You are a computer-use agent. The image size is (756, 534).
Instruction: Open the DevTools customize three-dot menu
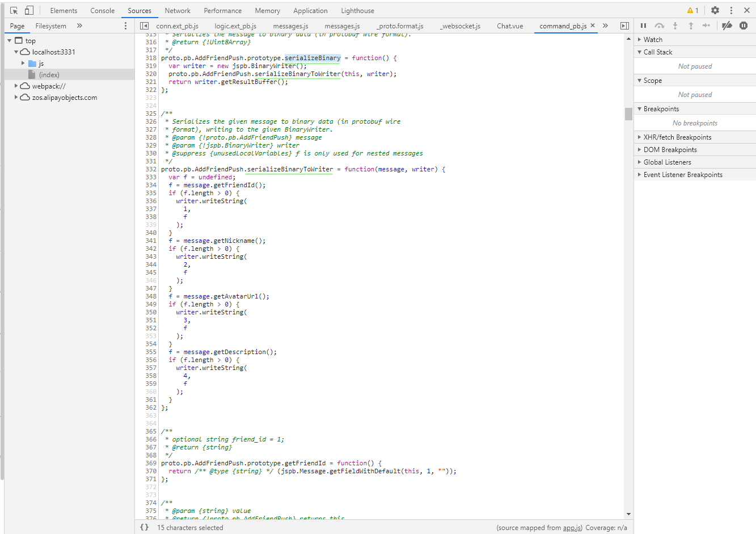click(x=731, y=11)
